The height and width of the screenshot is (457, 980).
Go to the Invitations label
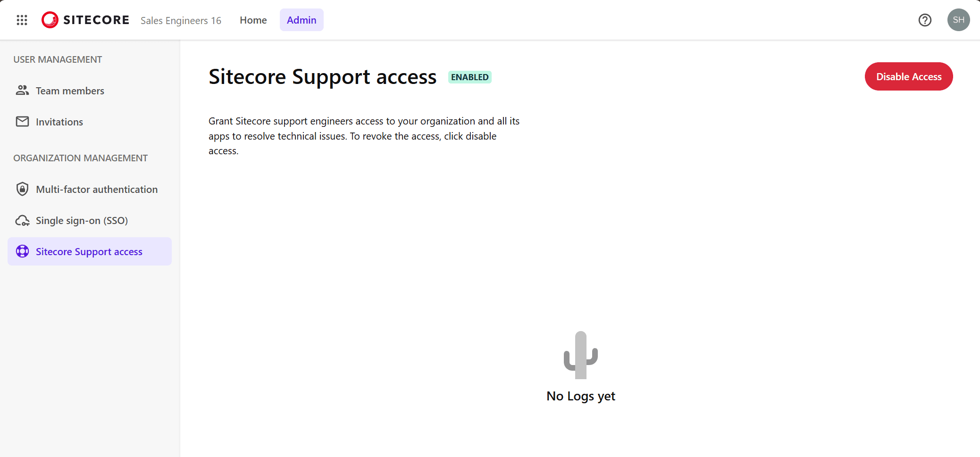(x=59, y=122)
